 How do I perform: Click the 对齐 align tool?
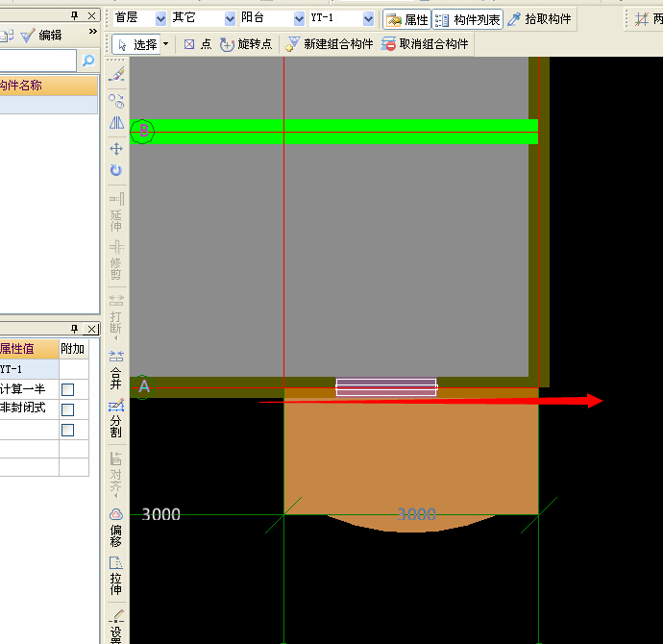pos(116,475)
